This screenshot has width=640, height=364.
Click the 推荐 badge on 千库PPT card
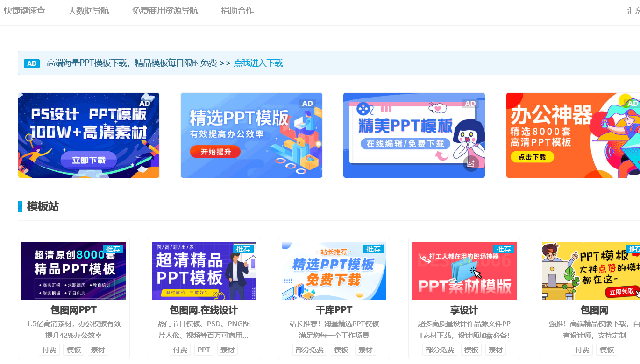(x=373, y=249)
